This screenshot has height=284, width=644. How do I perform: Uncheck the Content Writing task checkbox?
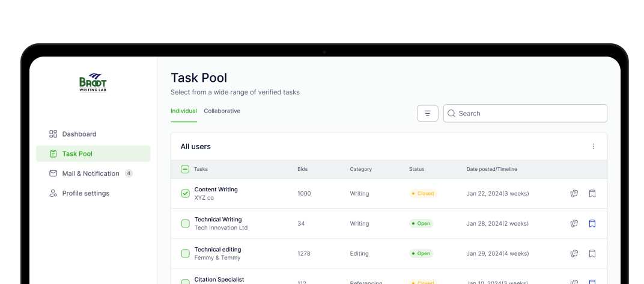[185, 194]
